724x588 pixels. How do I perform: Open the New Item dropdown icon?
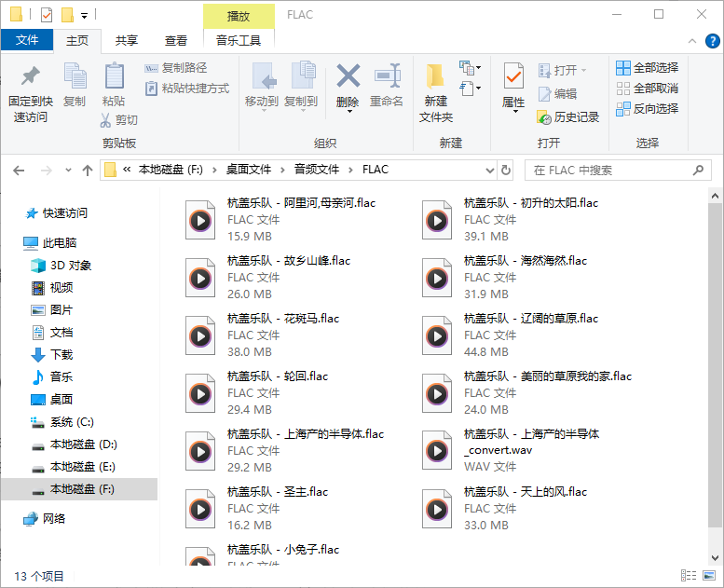[470, 68]
